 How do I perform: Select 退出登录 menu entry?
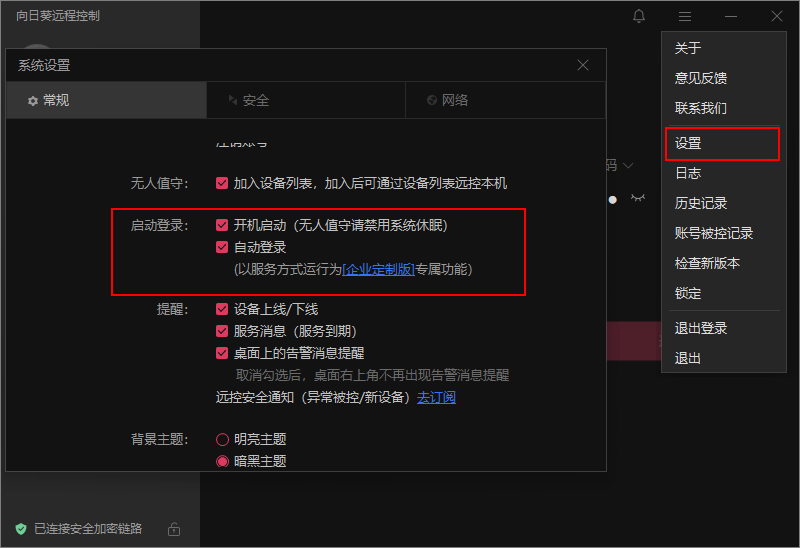click(x=723, y=328)
